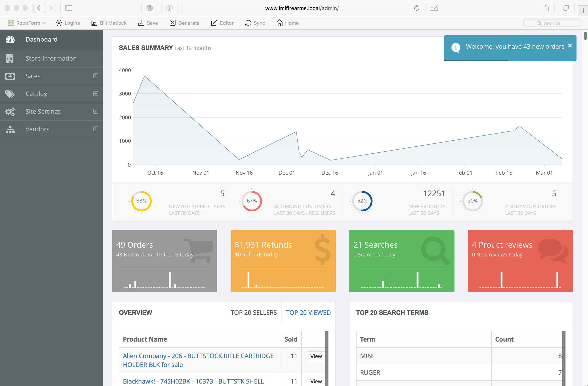The height and width of the screenshot is (386, 588).
Task: Expand the Vendors menu plus icon
Action: coord(96,129)
